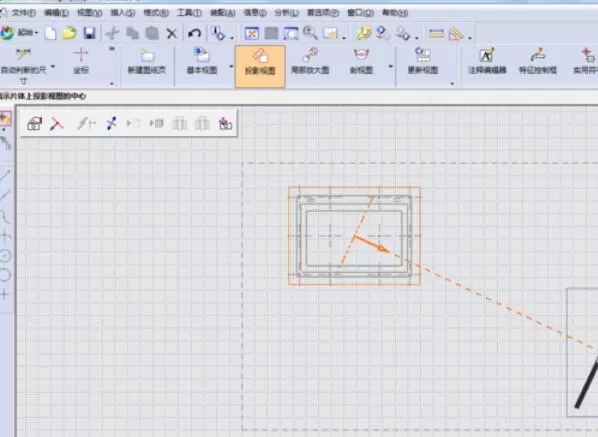Open the 插入(S) menu
The width and height of the screenshot is (598, 437).
pyautogui.click(x=123, y=13)
